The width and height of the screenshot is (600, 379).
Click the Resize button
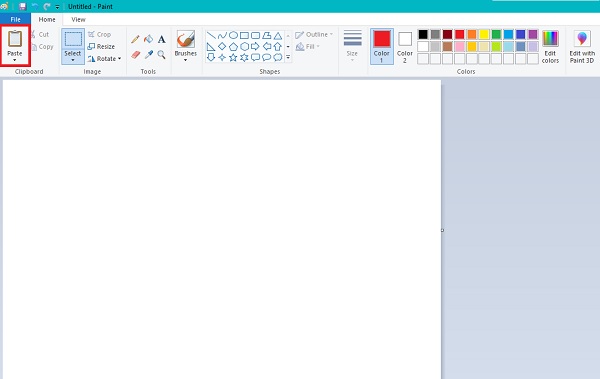(101, 47)
